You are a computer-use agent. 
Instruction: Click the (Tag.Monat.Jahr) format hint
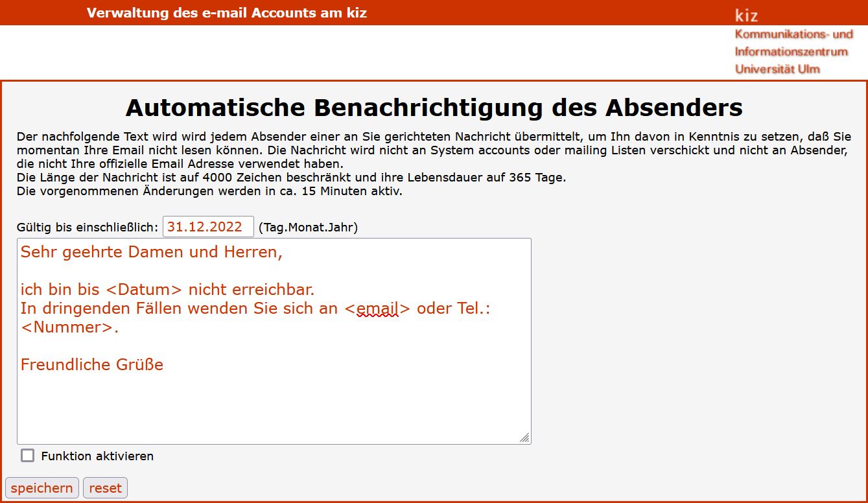click(308, 228)
